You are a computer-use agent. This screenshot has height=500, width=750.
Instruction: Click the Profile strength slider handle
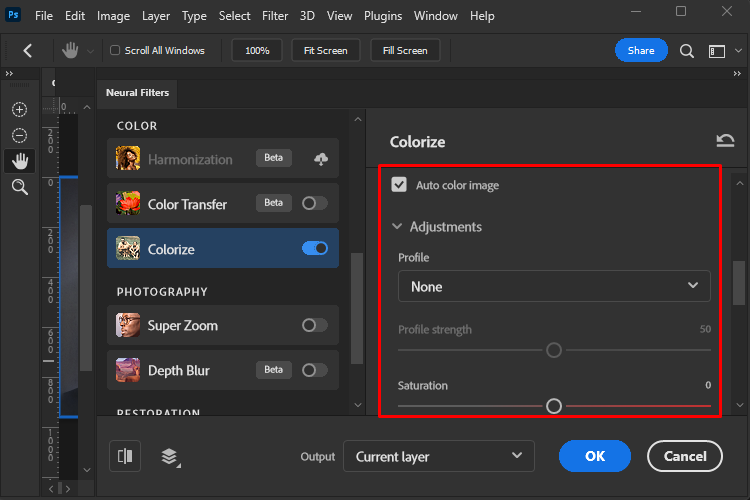(554, 350)
